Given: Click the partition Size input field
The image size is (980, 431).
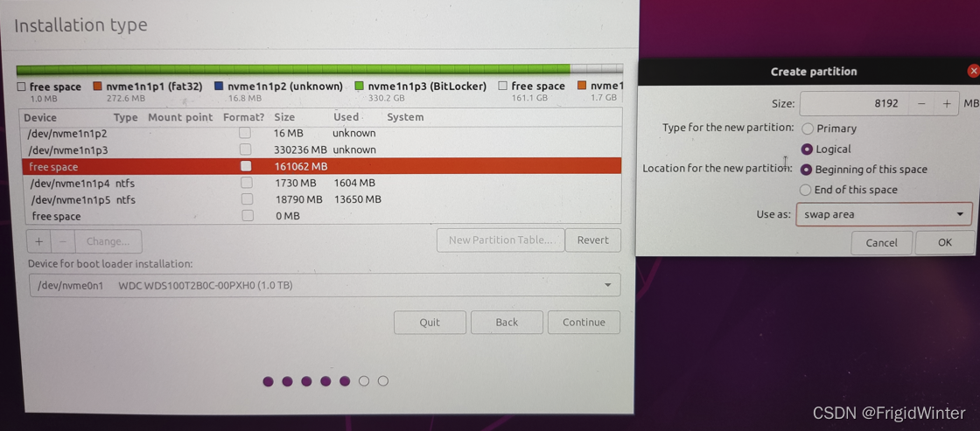Looking at the screenshot, I should 854,104.
